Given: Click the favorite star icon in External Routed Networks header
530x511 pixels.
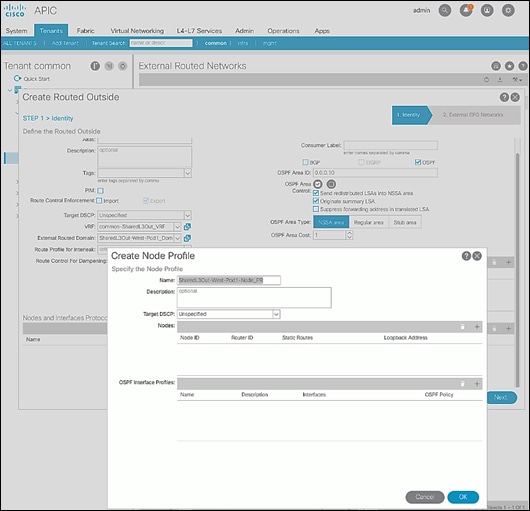Looking at the screenshot, I should tap(509, 66).
